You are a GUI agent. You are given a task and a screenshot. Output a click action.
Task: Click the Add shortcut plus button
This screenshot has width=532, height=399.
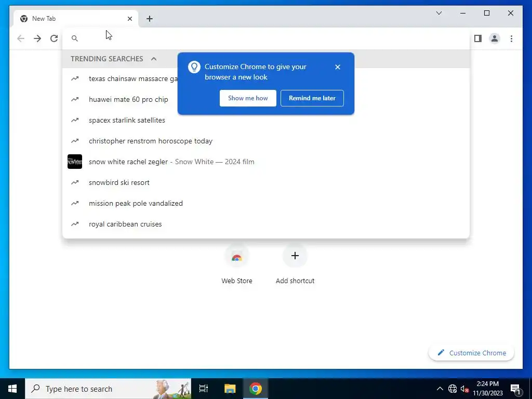(x=295, y=256)
